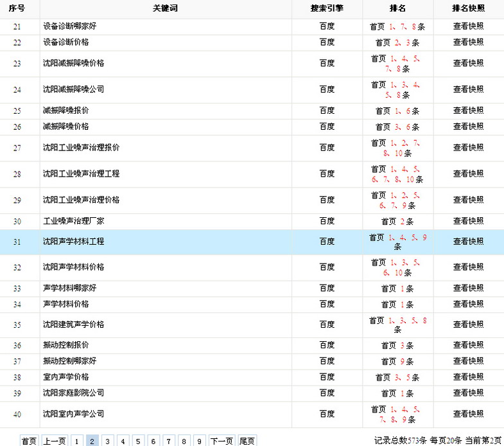
Task: Open snapshot link for 沈阳家庭影院公司
Action: point(468,393)
